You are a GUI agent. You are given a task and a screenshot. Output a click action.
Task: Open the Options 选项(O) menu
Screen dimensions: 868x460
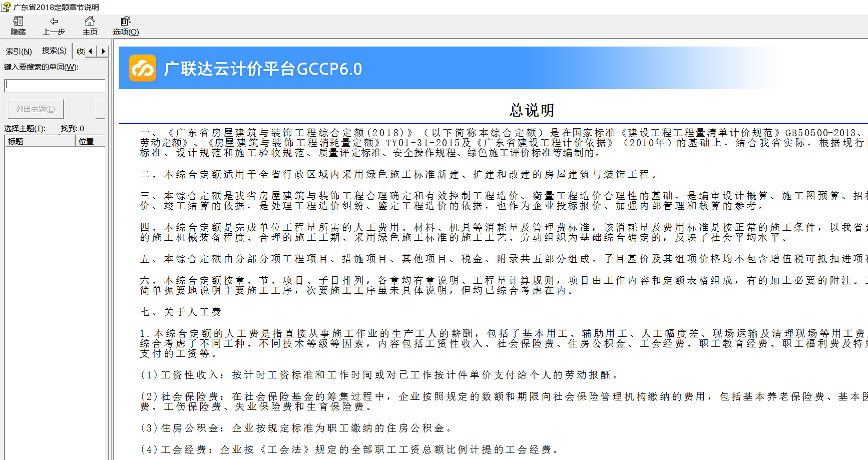(126, 26)
